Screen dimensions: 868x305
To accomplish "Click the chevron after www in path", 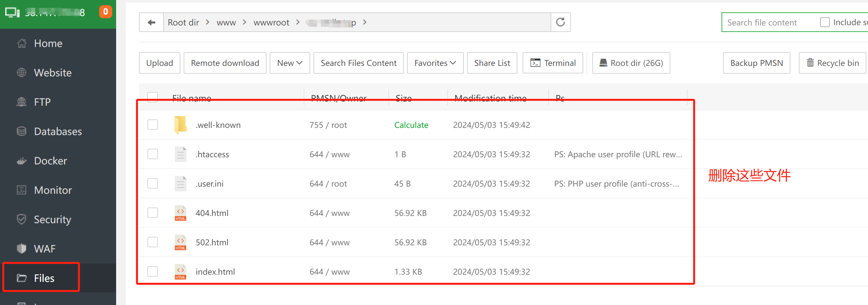I will tap(244, 22).
